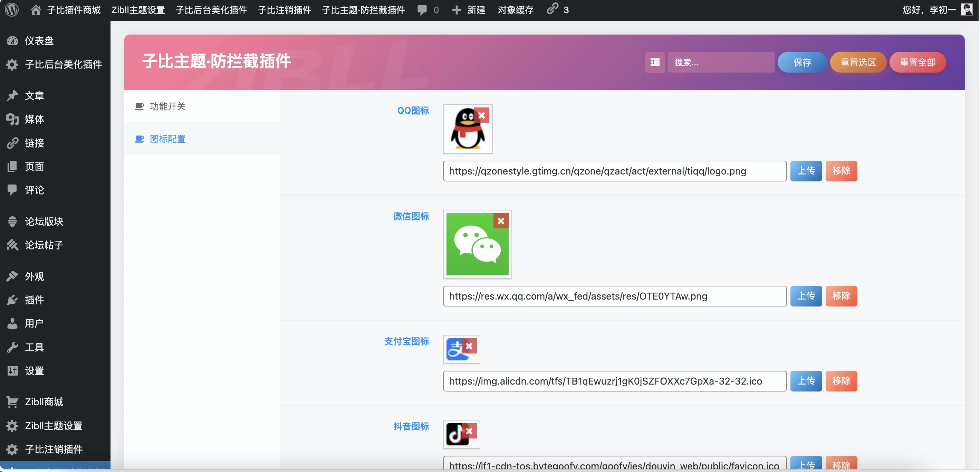This screenshot has width=980, height=472.
Task: Click 移除 next to WeChat icon URL
Action: tap(841, 296)
